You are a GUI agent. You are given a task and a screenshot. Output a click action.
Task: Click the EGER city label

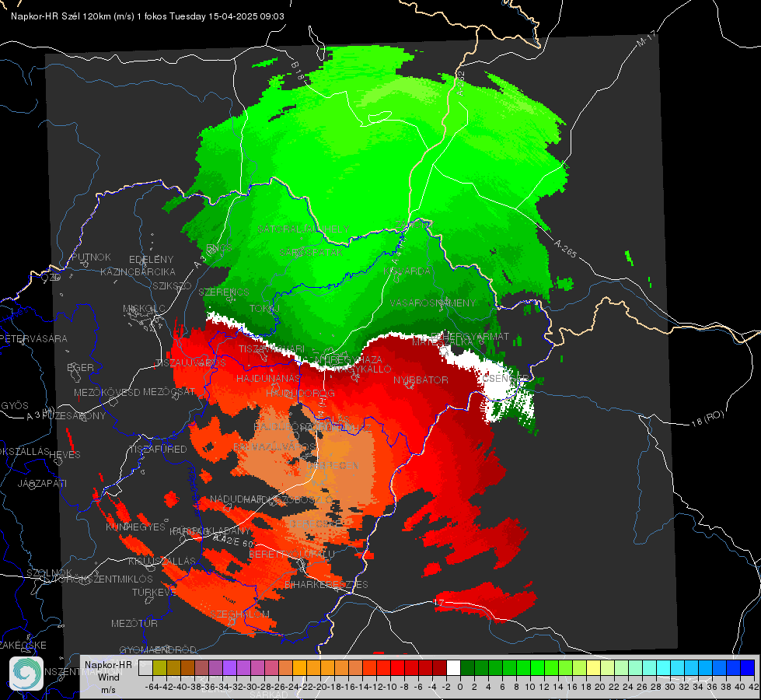pos(80,368)
